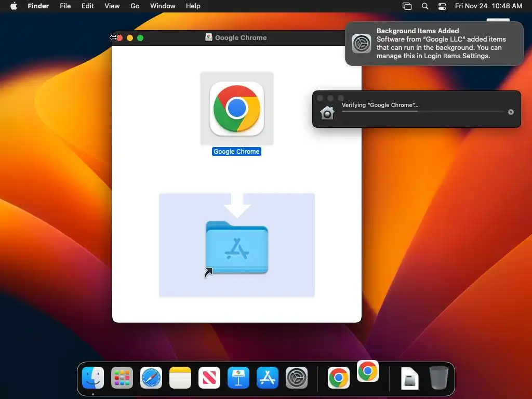Open Notes app in the Dock
Viewport: 532px width, 399px height.
pyautogui.click(x=180, y=378)
